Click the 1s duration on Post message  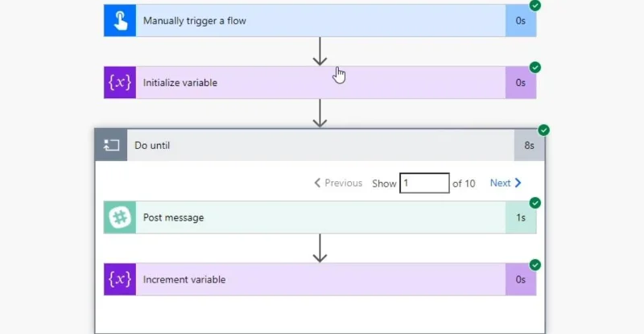coord(521,217)
